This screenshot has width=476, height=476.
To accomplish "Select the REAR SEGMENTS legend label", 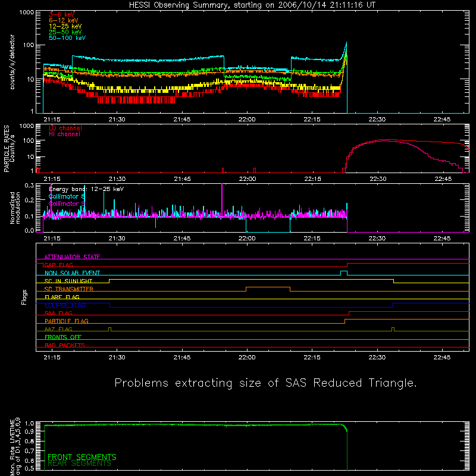I will [80, 464].
